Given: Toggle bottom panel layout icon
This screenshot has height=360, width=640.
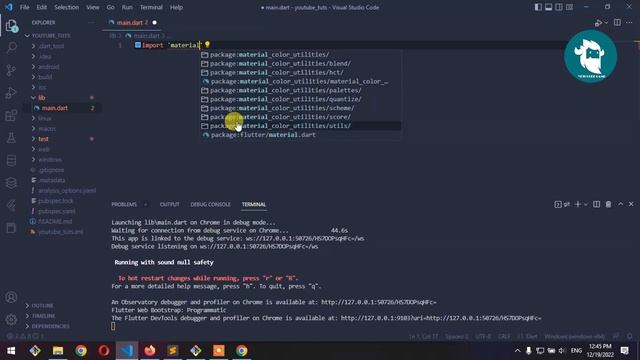Looking at the screenshot, I should point(549,7).
